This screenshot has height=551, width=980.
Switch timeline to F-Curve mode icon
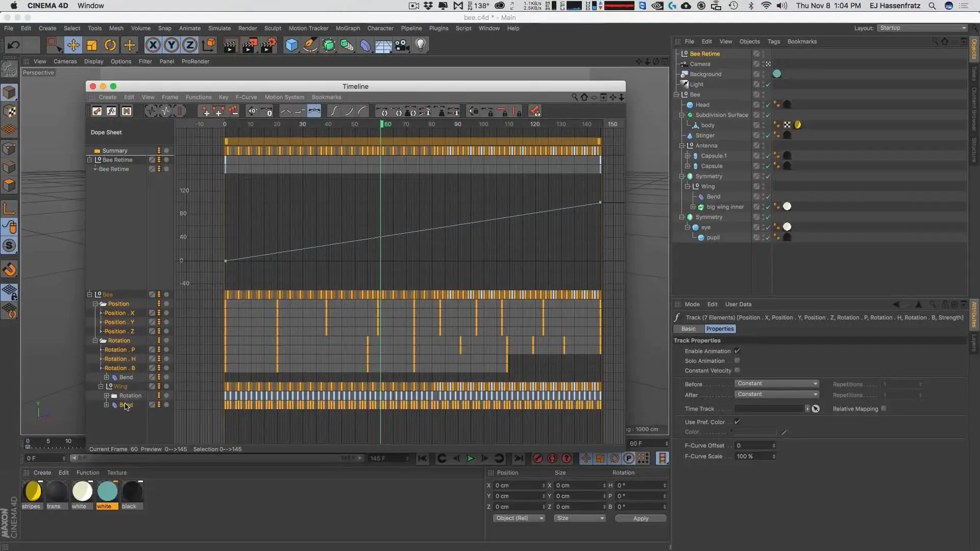click(x=111, y=111)
